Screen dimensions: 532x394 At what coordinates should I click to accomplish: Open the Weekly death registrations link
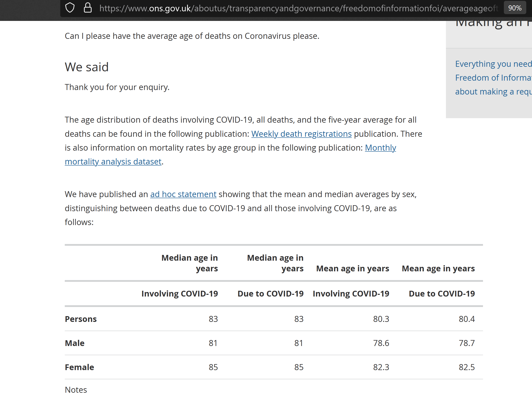click(301, 134)
